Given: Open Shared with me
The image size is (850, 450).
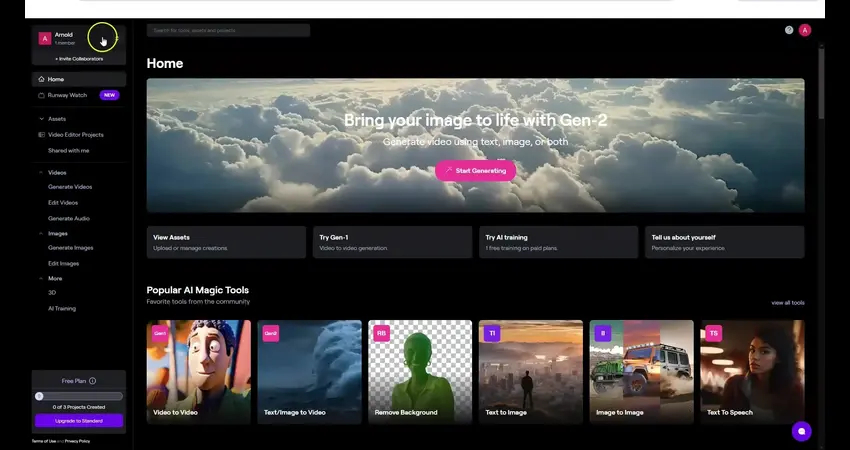Looking at the screenshot, I should (x=68, y=151).
